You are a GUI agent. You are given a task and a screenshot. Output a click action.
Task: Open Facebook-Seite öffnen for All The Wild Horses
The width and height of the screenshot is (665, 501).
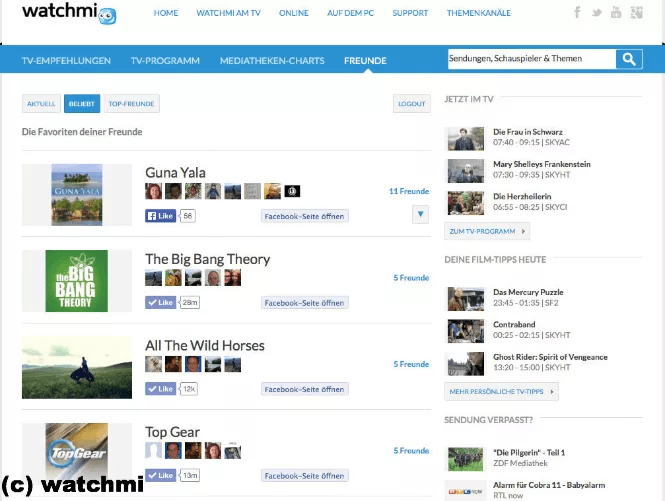305,389
